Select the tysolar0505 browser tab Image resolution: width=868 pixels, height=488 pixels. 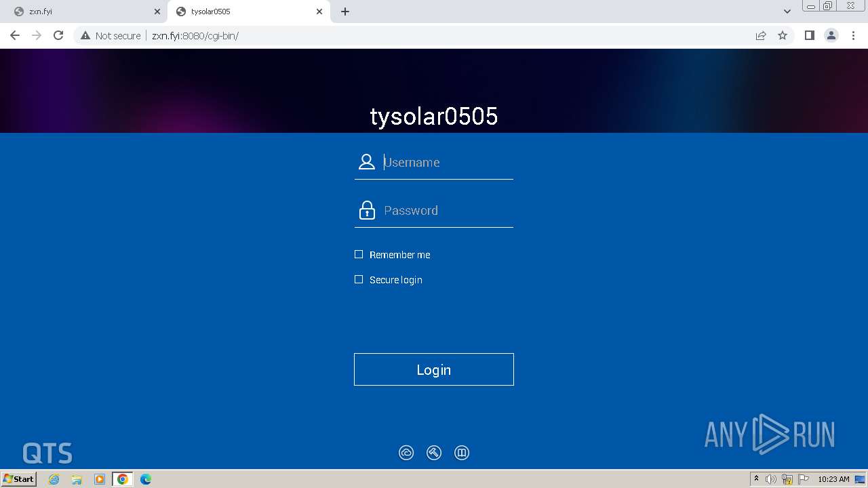coord(248,12)
